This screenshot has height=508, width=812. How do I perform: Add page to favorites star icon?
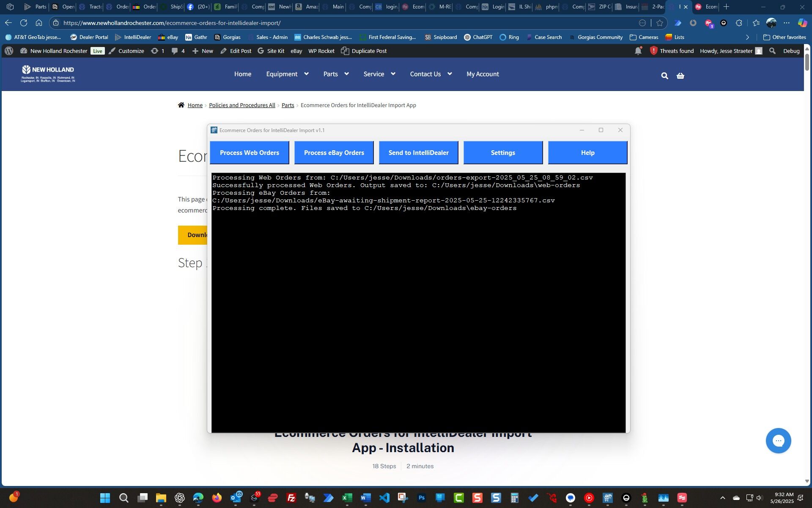point(660,23)
